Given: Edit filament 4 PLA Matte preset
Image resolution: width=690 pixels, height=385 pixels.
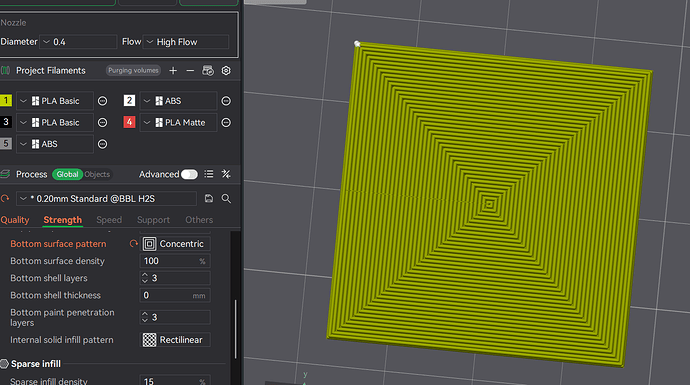Looking at the screenshot, I should pyautogui.click(x=226, y=122).
